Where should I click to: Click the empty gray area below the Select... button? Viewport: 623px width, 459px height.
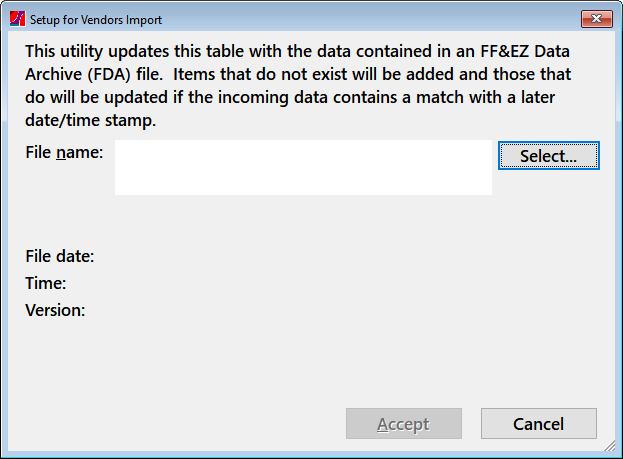(x=549, y=207)
